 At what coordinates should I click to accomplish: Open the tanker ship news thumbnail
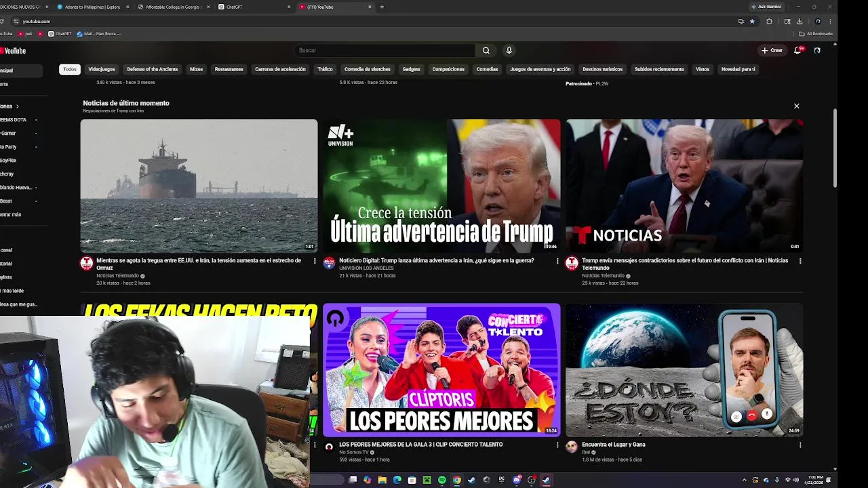(199, 186)
